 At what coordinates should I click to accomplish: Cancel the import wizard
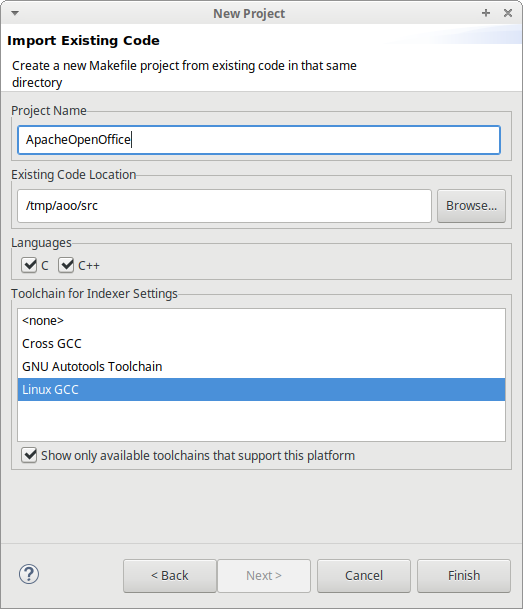pos(364,576)
